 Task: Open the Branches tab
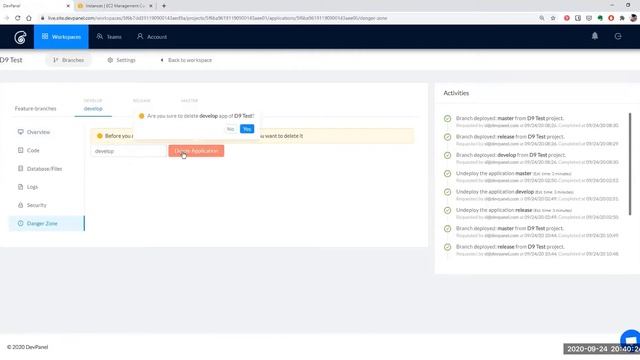pos(68,60)
